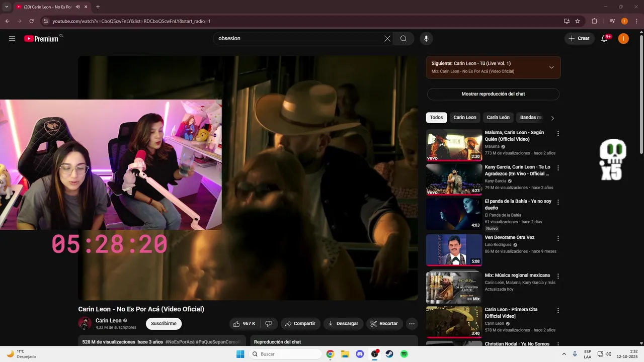This screenshot has height=362, width=644.
Task: Open Steam from the taskbar
Action: [x=389, y=354]
